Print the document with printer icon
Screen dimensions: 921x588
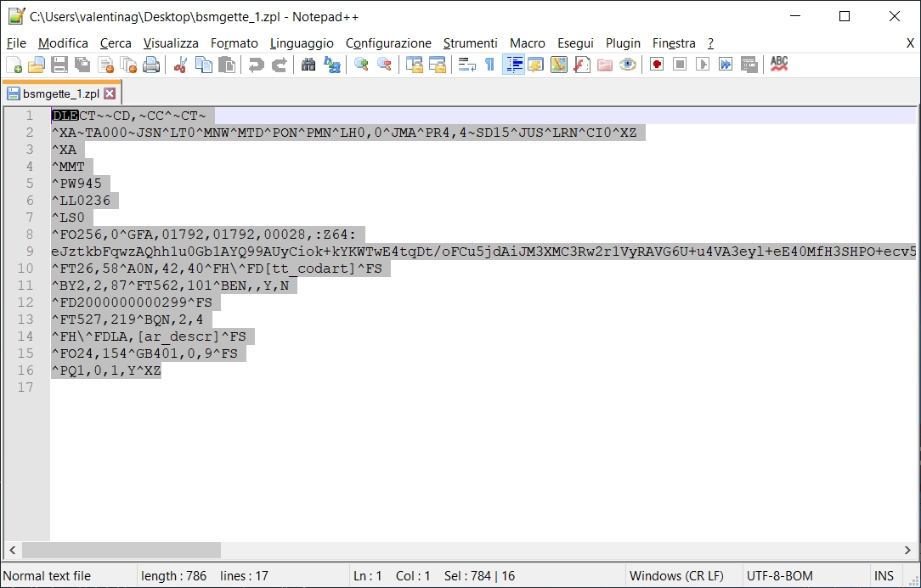[151, 65]
